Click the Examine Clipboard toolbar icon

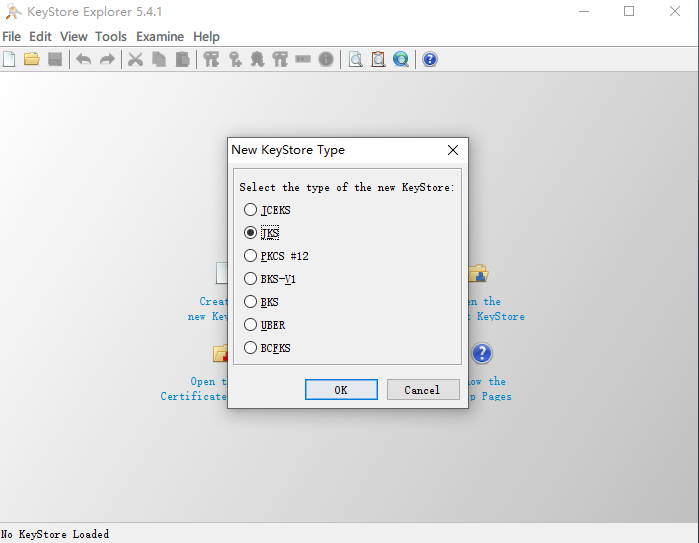(x=378, y=59)
